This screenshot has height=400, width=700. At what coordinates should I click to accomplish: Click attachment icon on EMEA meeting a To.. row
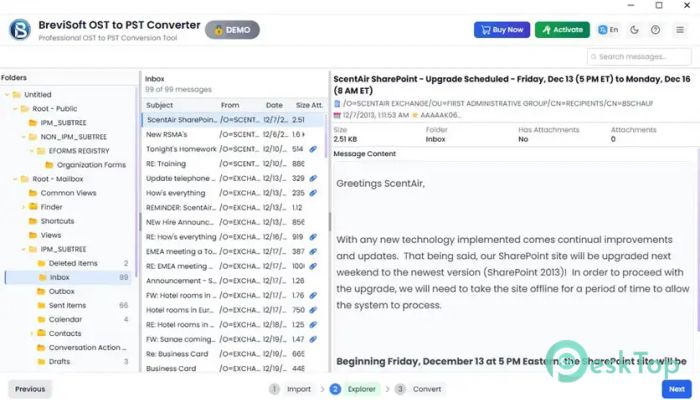313,251
